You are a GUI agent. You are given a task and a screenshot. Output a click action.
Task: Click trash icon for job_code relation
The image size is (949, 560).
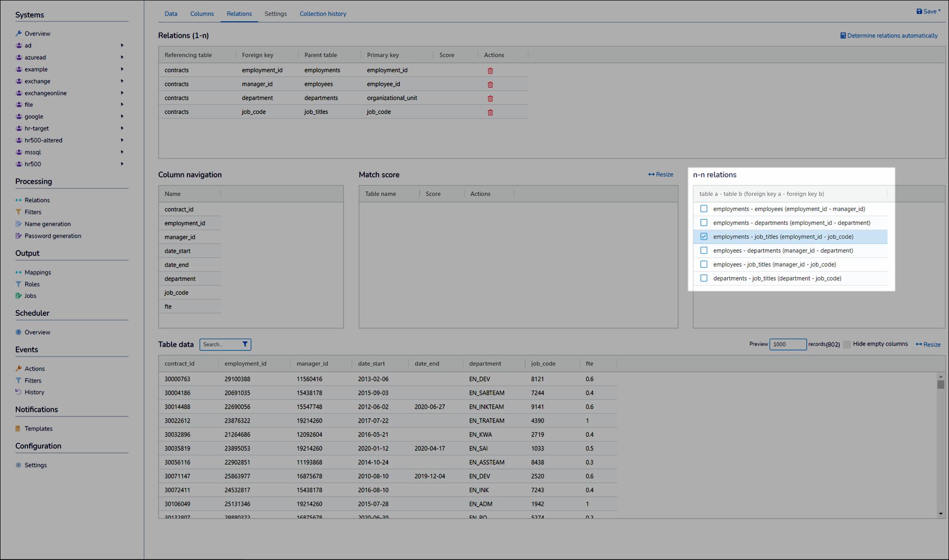[490, 112]
